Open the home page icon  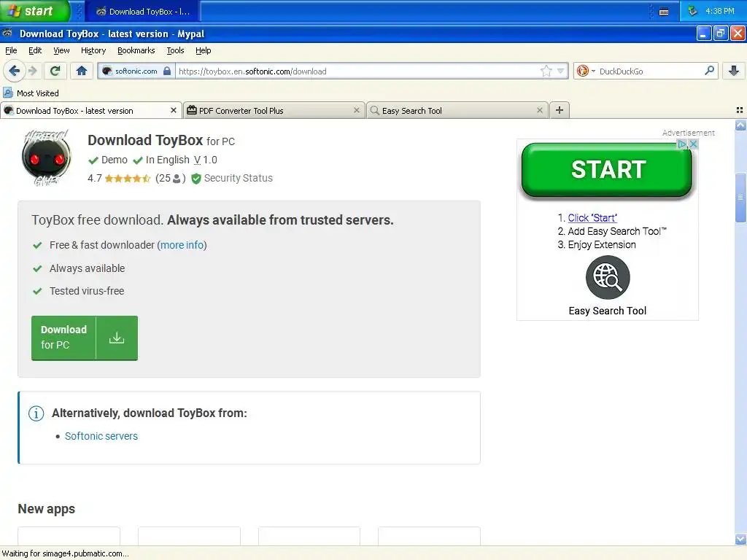coord(82,71)
